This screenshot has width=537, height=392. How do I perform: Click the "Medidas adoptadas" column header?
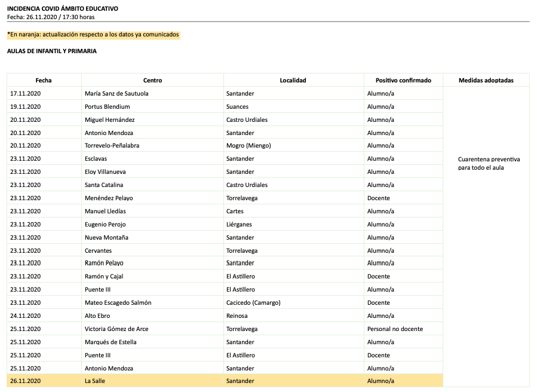486,80
